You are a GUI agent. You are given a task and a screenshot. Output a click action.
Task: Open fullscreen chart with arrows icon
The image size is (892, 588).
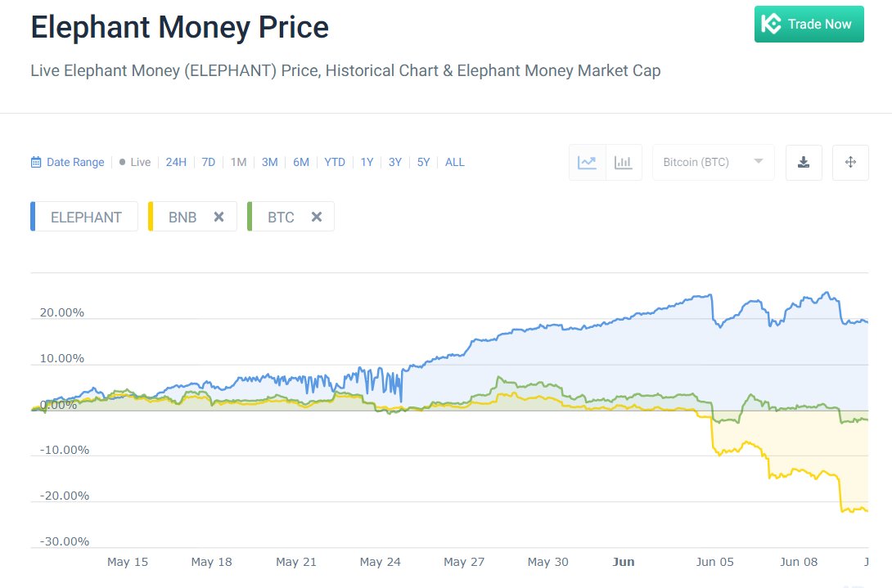850,163
